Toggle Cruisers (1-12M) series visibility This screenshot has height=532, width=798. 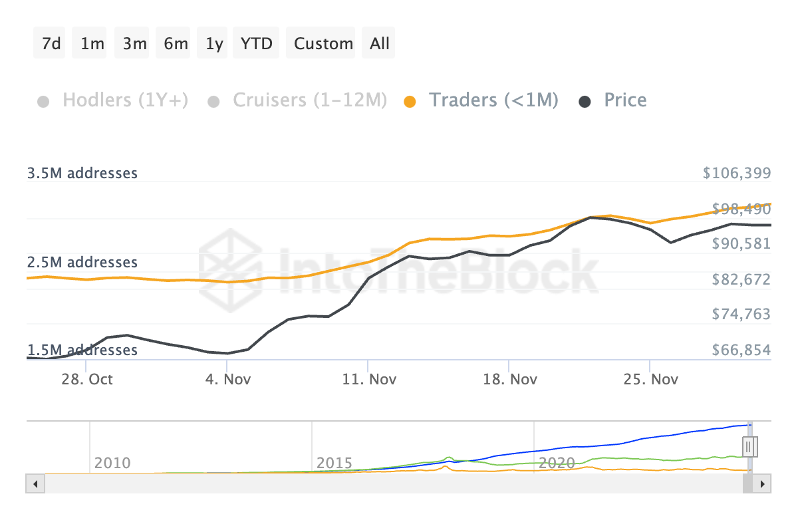(x=309, y=100)
